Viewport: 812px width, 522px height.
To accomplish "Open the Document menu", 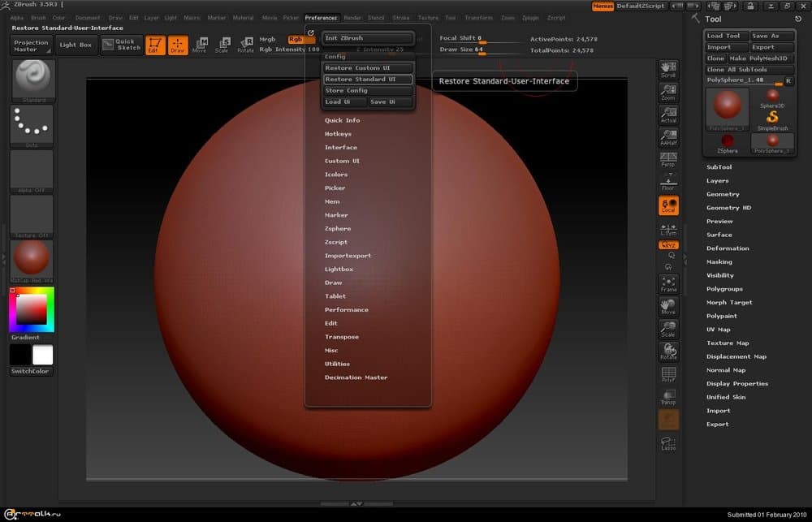I will point(88,18).
